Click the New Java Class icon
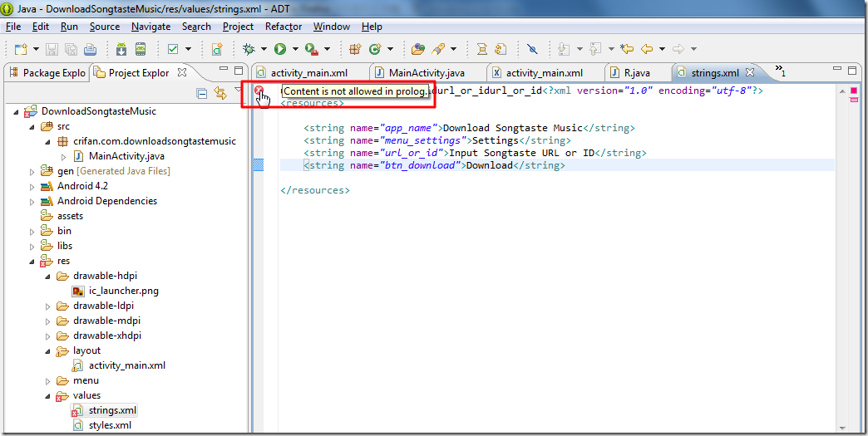The width and height of the screenshot is (868, 436). (375, 49)
